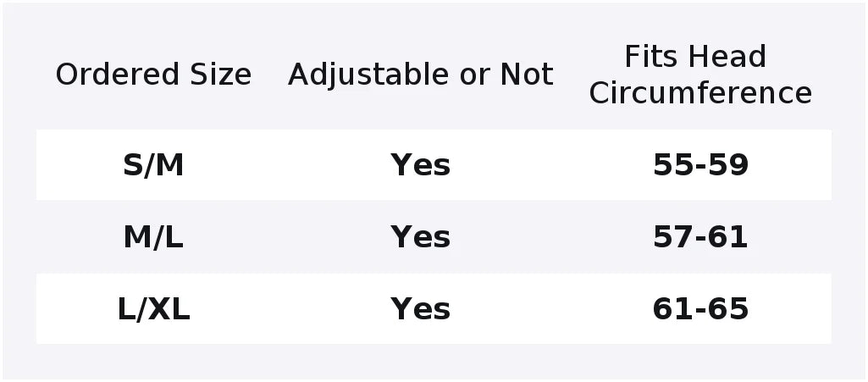Click the Fits Head Circumference header
The height and width of the screenshot is (382, 868).
coord(700,75)
